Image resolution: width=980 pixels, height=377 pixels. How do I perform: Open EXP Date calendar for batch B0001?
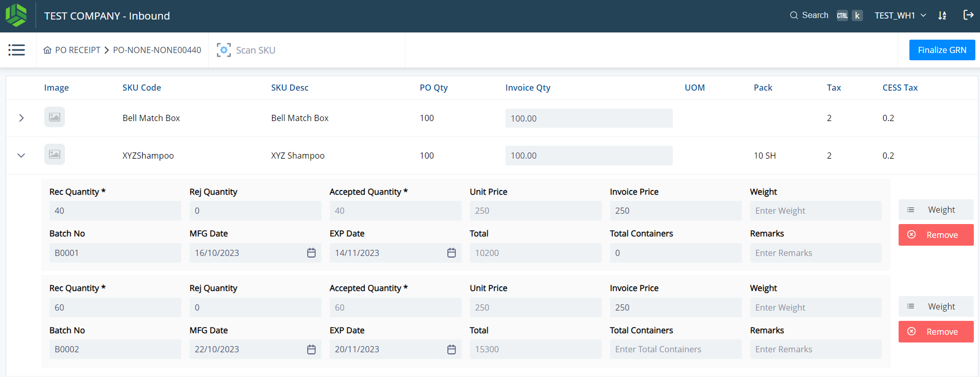pyautogui.click(x=451, y=253)
